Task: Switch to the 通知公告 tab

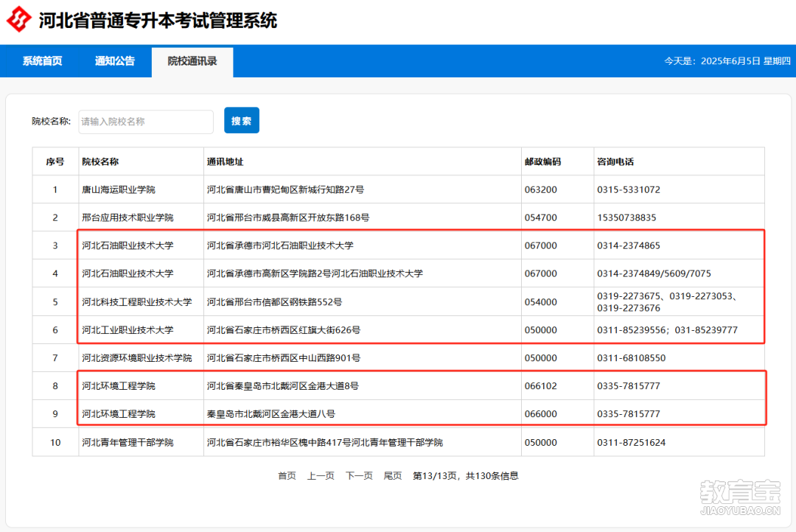Action: coord(115,61)
